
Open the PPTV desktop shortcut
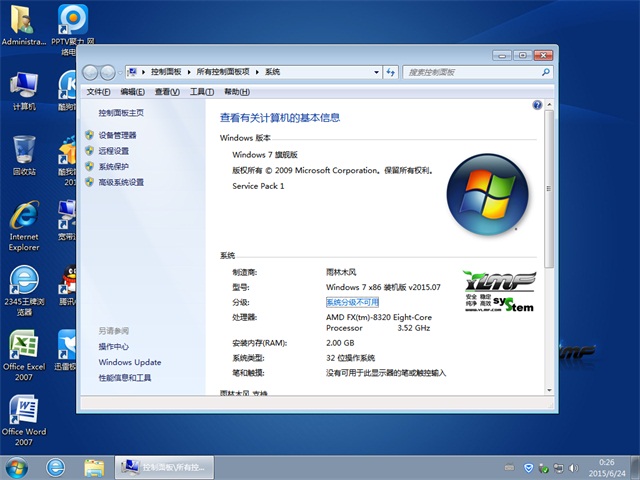click(x=73, y=24)
